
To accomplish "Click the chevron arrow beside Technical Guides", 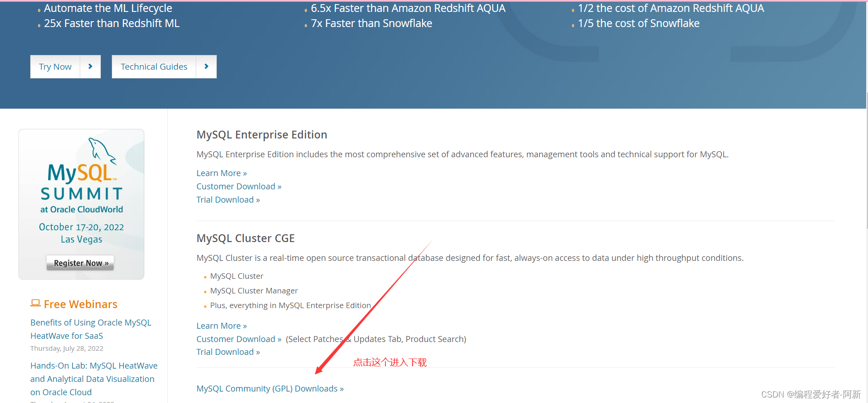I will [x=206, y=67].
